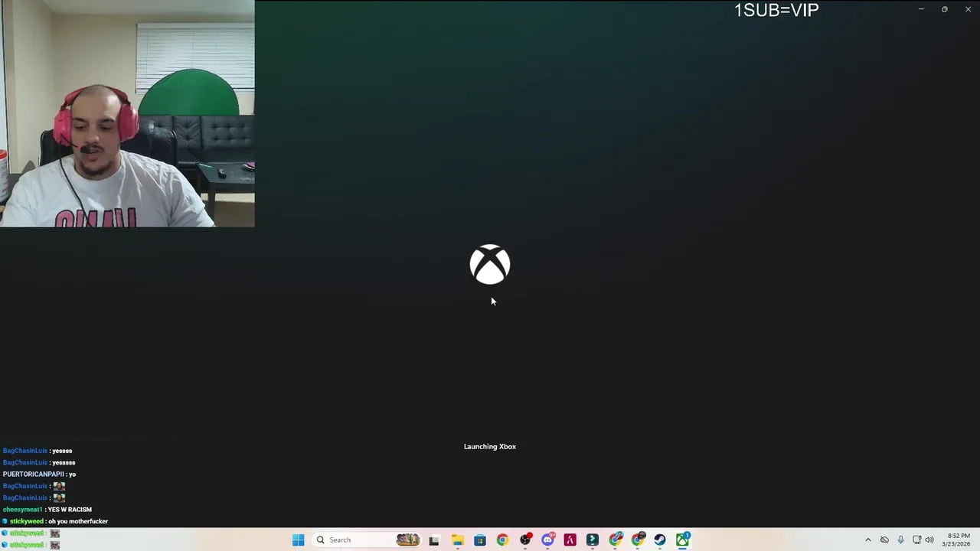Open the dark teal arrow app in taskbar

[x=592, y=540]
